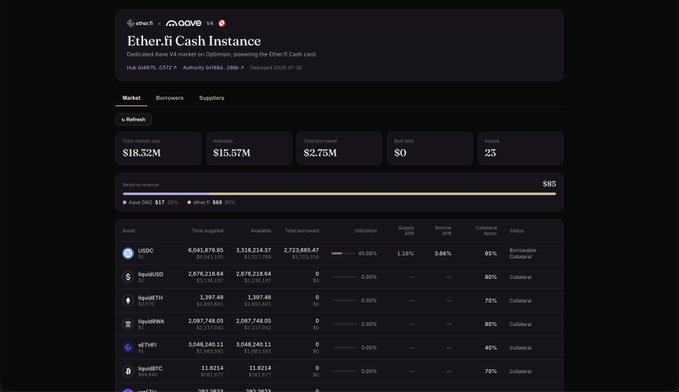The height and width of the screenshot is (392, 679).
Task: Click the USDC utilization bar
Action: [343, 253]
